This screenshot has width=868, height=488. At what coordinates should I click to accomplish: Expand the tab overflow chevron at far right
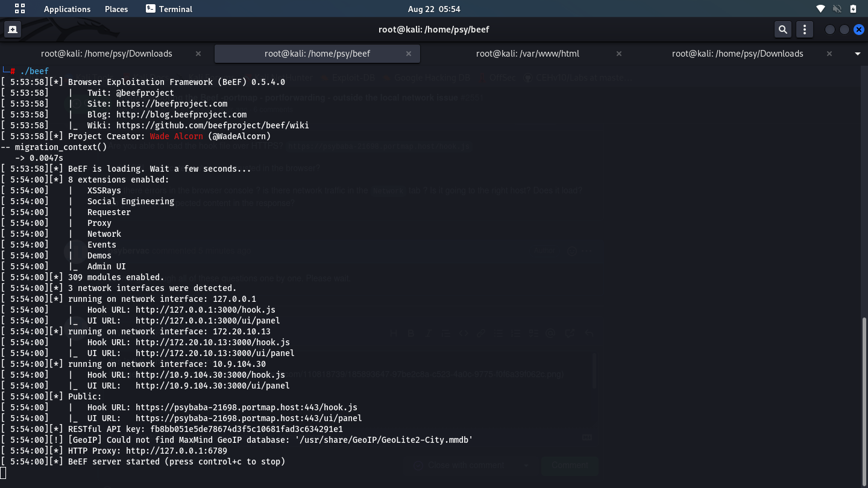coord(857,53)
